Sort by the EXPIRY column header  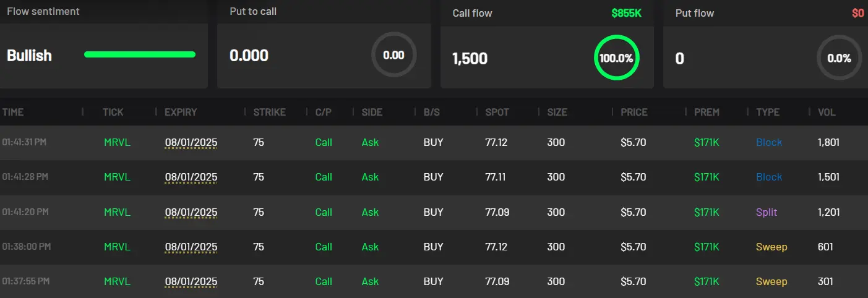[x=181, y=112]
